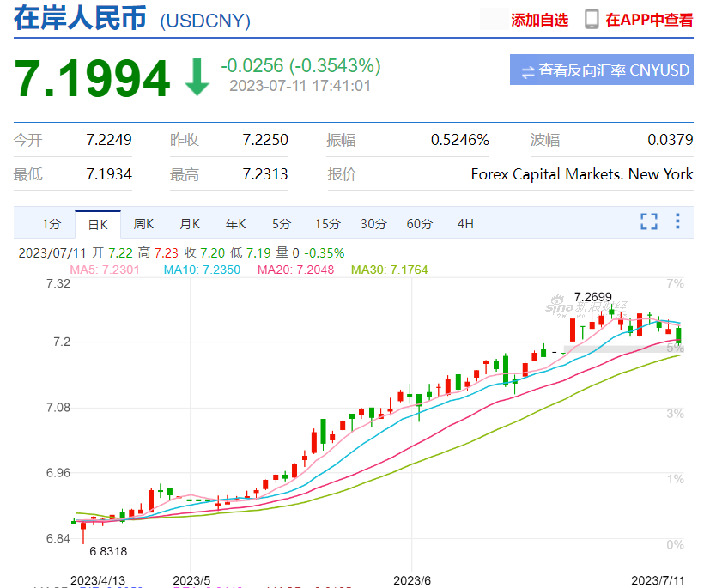Viewport: 710px width, 588px height.
Task: Open the three-dot chart options menu
Action: click(677, 221)
